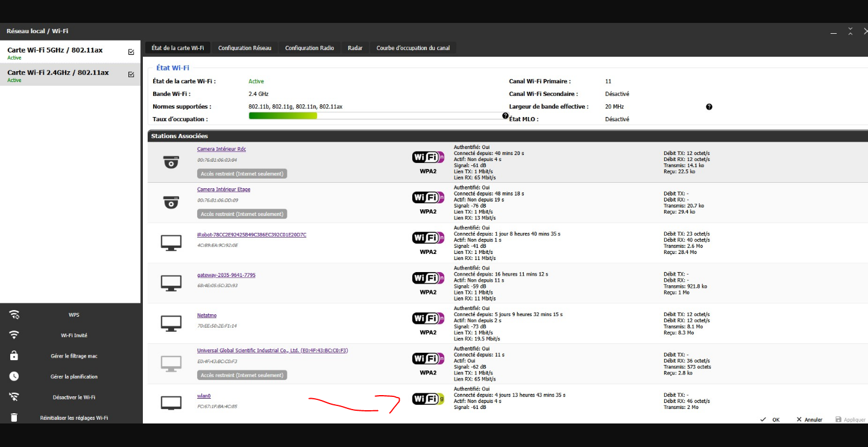Switch to the Configuration Radio tab

(x=309, y=48)
